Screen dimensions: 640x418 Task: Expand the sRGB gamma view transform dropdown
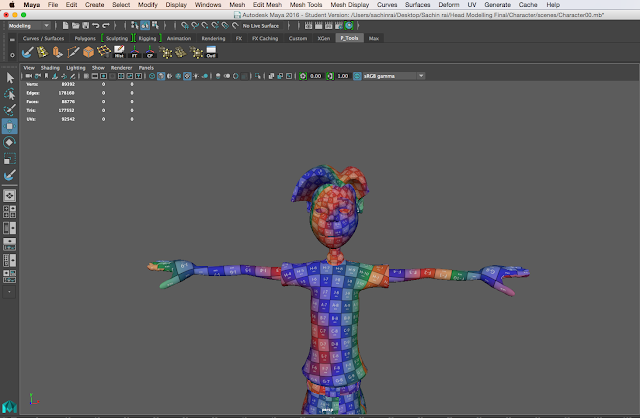[x=393, y=76]
